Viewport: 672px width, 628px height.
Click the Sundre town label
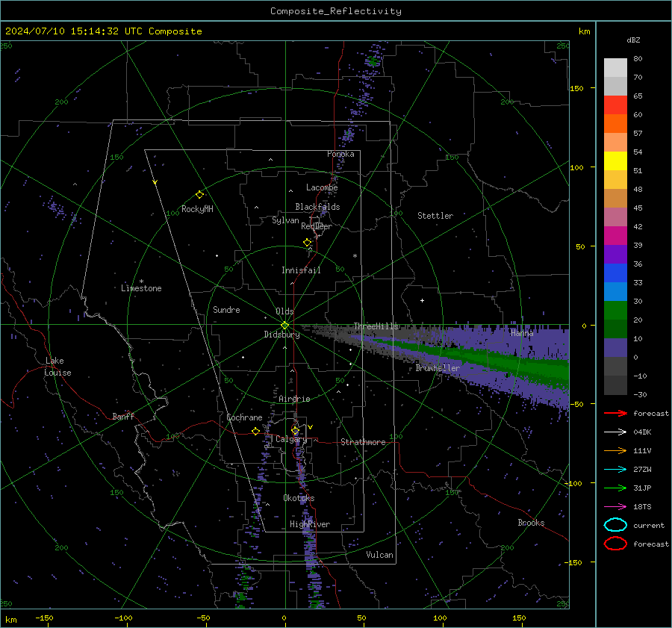click(226, 309)
